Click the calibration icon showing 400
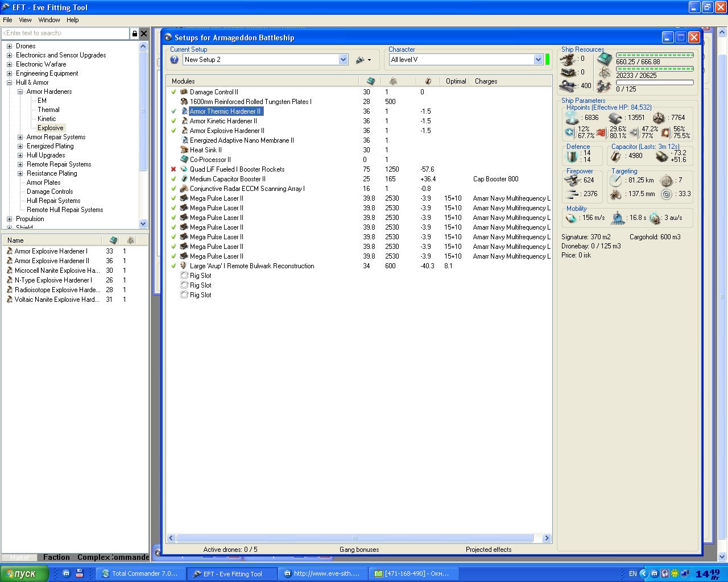Image resolution: width=728 pixels, height=582 pixels. [x=568, y=86]
